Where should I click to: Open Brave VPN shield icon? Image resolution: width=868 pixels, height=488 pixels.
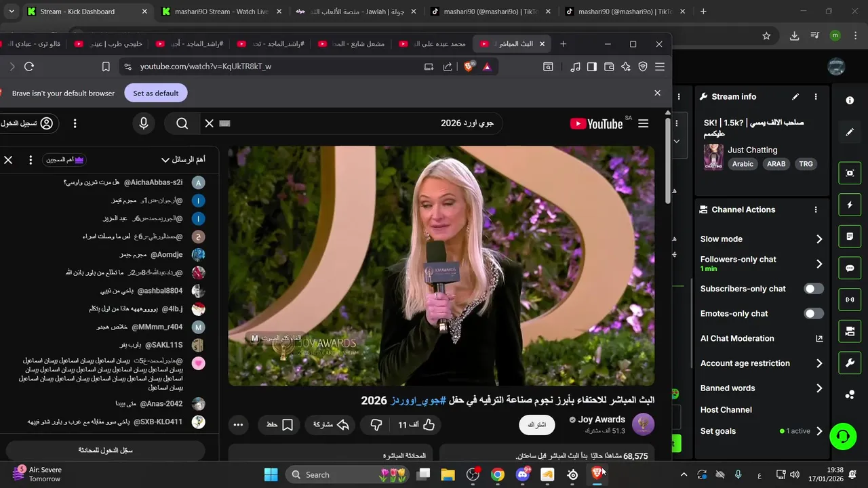(x=643, y=66)
